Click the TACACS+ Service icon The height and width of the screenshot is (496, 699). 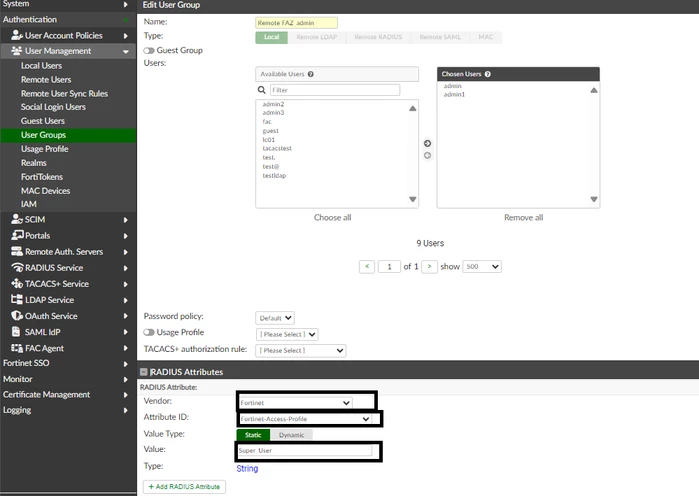[17, 283]
